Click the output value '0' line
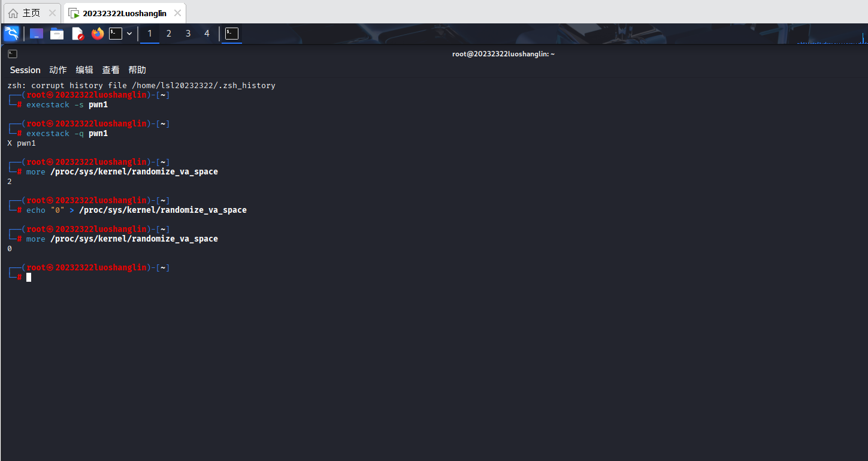 point(10,249)
